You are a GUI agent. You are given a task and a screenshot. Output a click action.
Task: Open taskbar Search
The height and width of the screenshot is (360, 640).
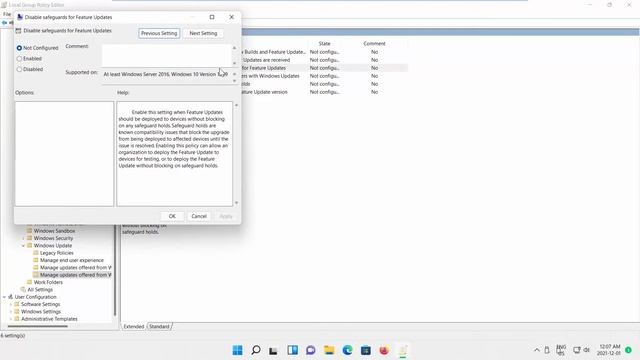(x=256, y=350)
